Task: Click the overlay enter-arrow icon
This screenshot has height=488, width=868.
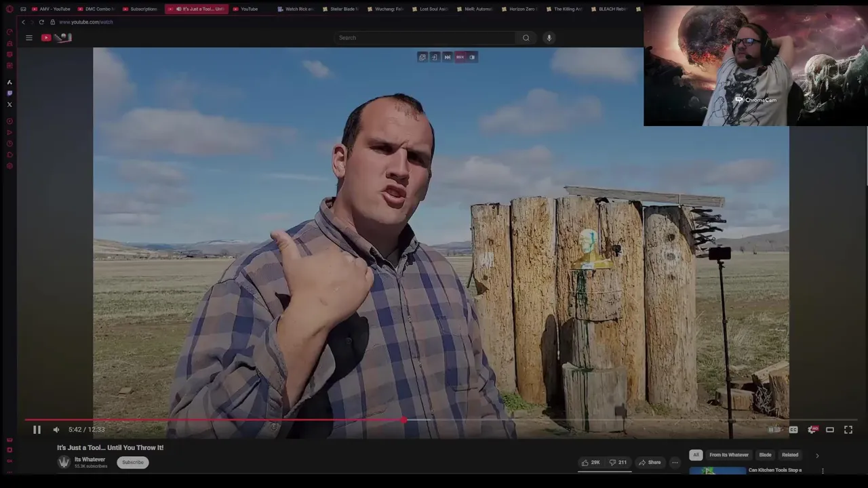Action: [x=435, y=57]
